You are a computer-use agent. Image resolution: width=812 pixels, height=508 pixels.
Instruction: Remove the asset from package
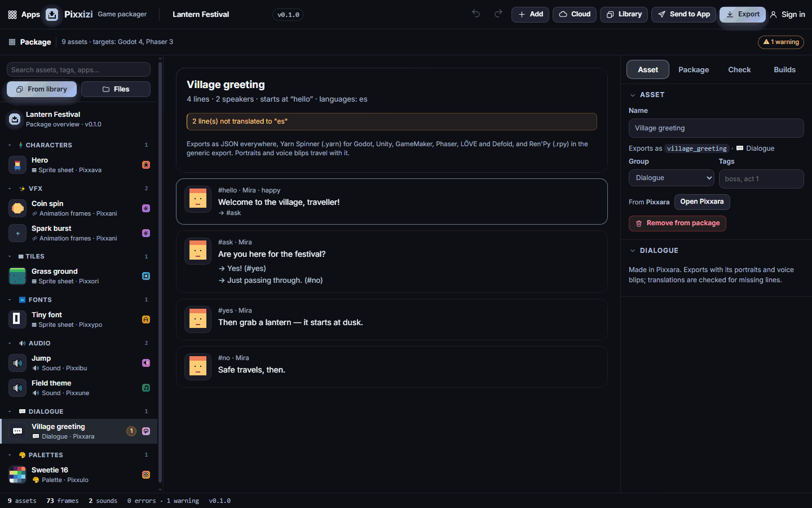pos(677,224)
